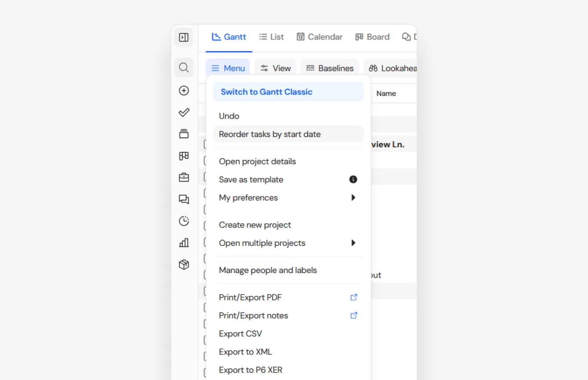
Task: Expand the collapsed sidebar panel icon
Action: [184, 37]
